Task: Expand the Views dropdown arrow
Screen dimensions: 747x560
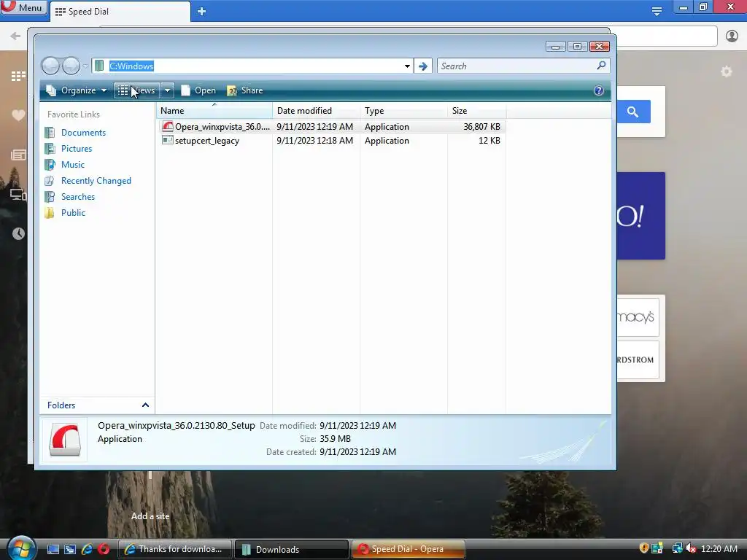Action: click(x=167, y=90)
